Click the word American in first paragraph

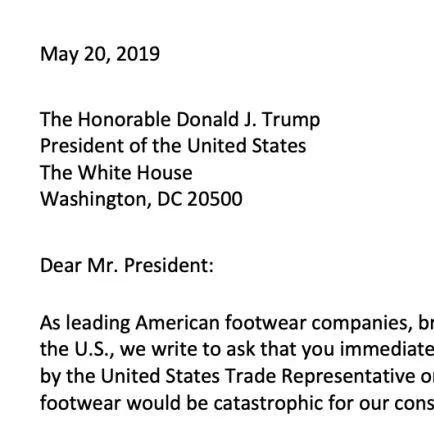pos(177,323)
